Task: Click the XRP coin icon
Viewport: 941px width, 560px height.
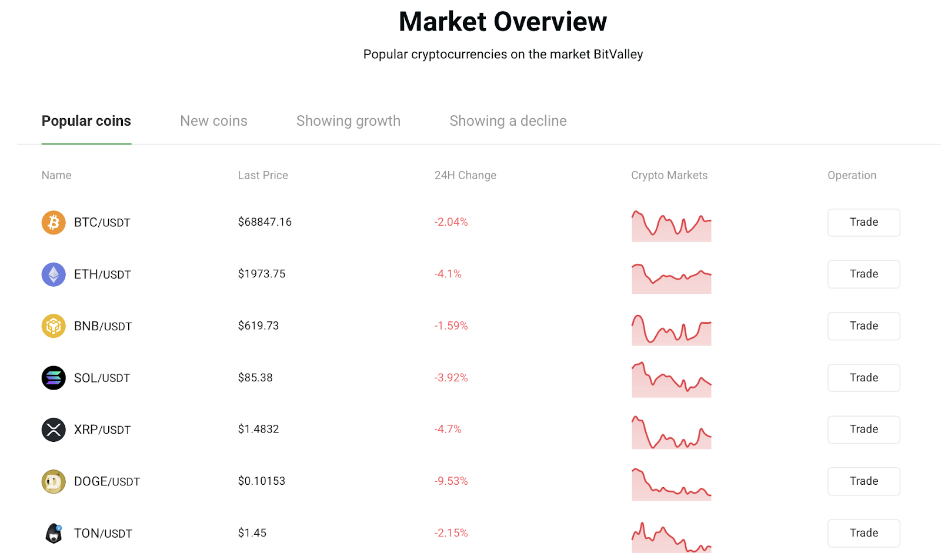Action: pos(54,430)
